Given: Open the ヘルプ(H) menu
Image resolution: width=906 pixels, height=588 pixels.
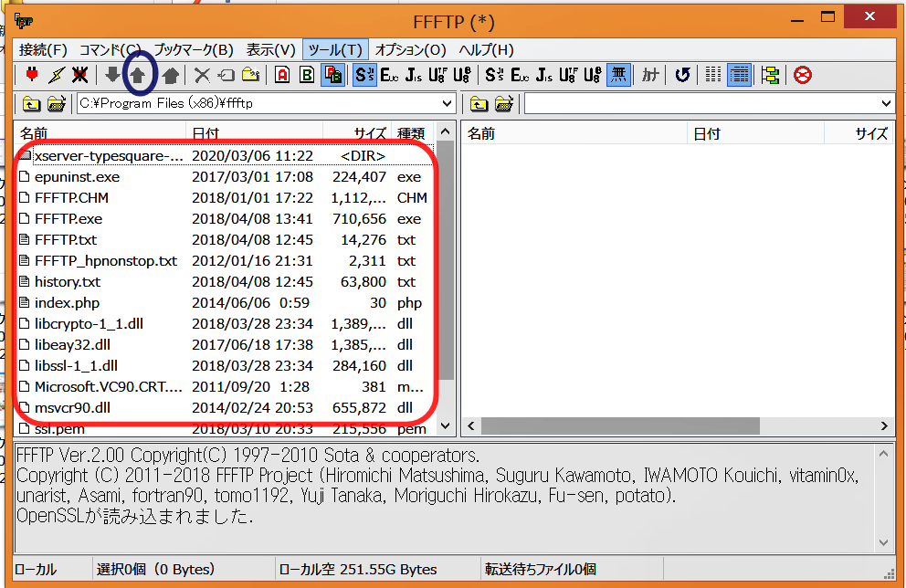Looking at the screenshot, I should [x=487, y=50].
